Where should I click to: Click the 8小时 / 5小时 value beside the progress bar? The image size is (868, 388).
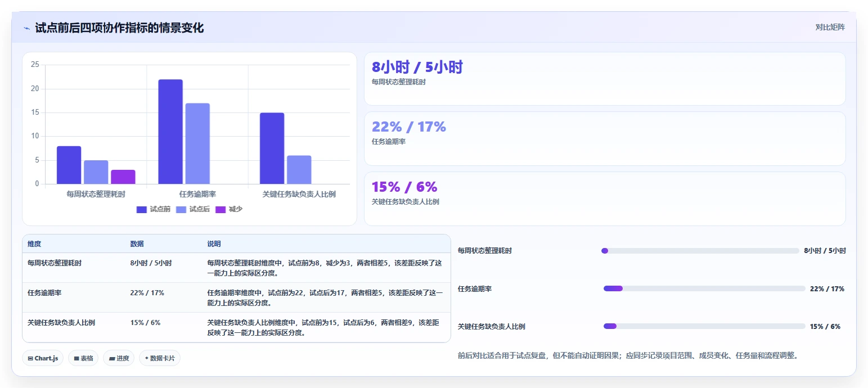pos(825,251)
